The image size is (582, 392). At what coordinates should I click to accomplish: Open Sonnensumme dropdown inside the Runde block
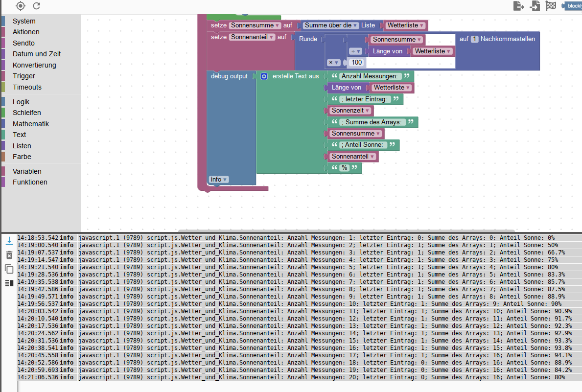pyautogui.click(x=397, y=39)
